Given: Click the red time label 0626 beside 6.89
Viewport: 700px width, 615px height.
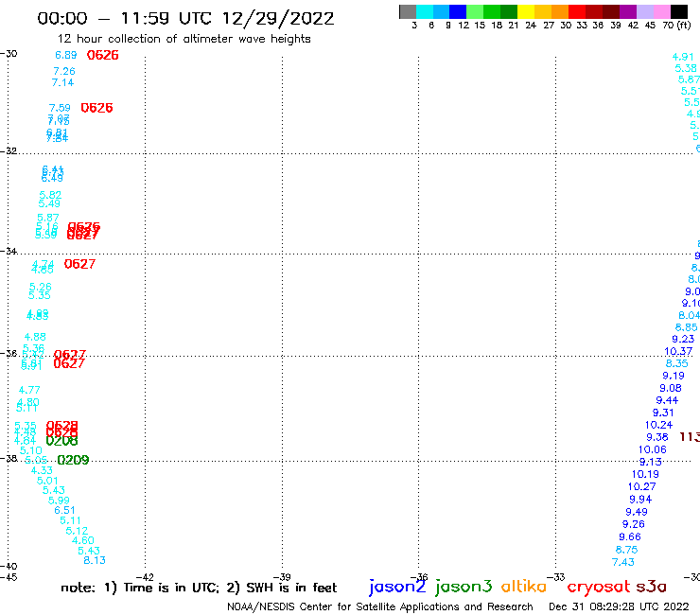Looking at the screenshot, I should pyautogui.click(x=103, y=55).
